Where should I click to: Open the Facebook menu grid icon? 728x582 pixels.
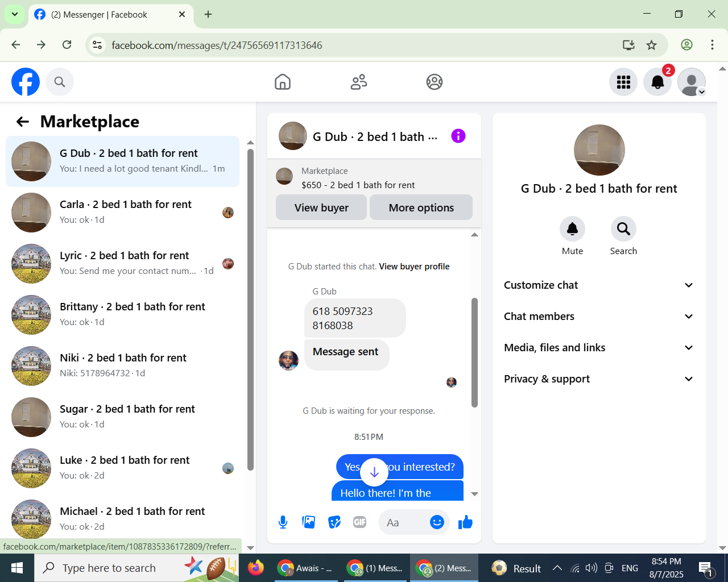(x=623, y=82)
